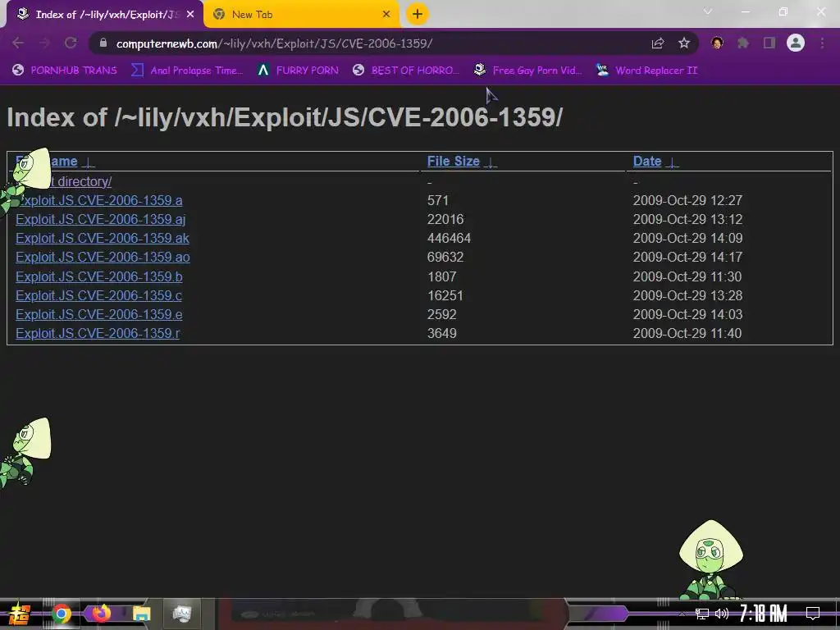The image size is (840, 630).
Task: Open file Exploit.JS.CVE-2006-1359.e
Action: [98, 314]
